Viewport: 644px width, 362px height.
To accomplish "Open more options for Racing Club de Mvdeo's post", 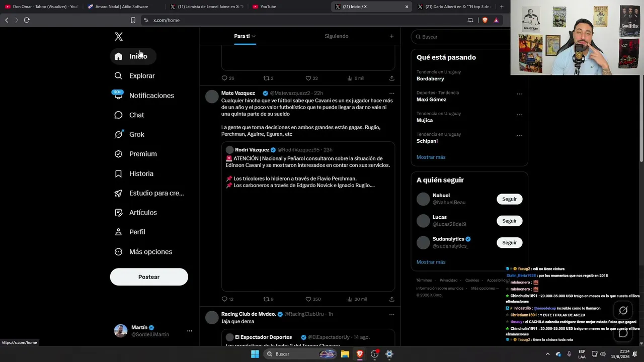I will pyautogui.click(x=391, y=314).
